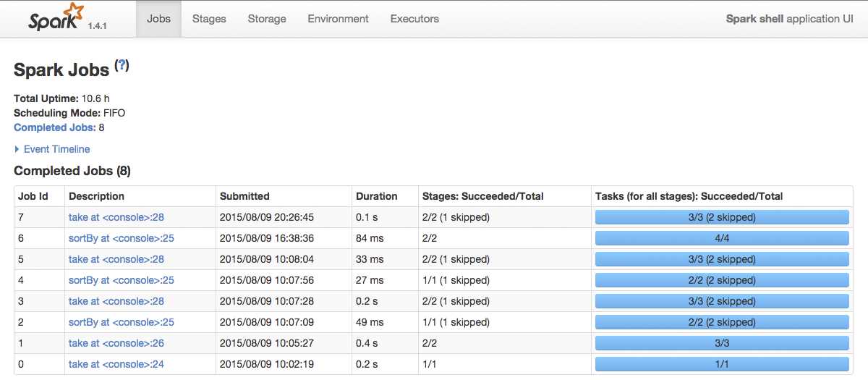Select submitted time 2015/08/09 10:02:19
This screenshot has width=868, height=380.
[267, 364]
